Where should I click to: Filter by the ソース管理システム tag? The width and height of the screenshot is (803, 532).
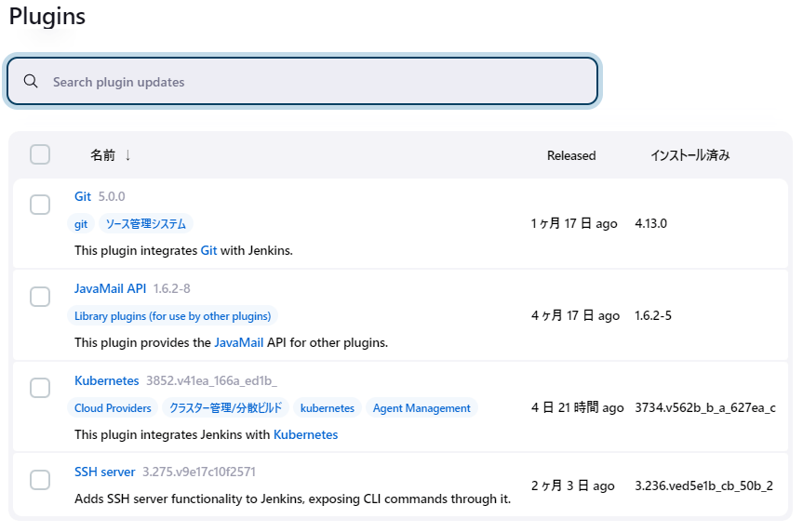click(145, 224)
